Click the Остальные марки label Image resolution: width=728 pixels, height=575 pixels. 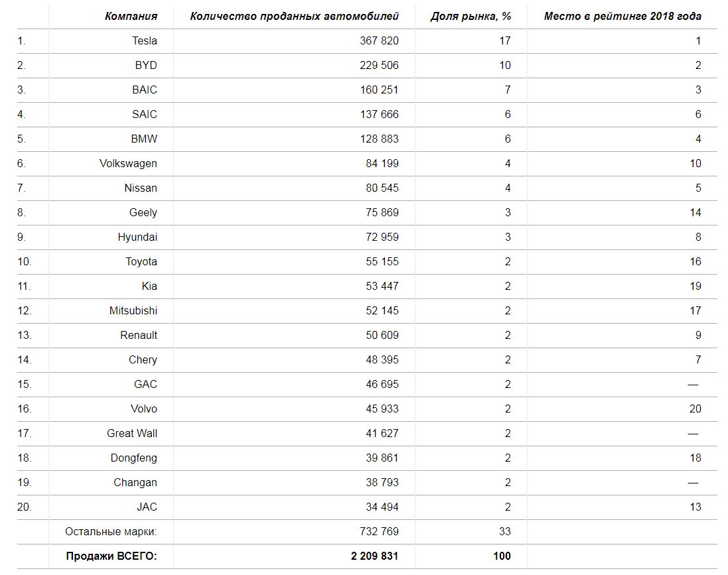coord(111,532)
